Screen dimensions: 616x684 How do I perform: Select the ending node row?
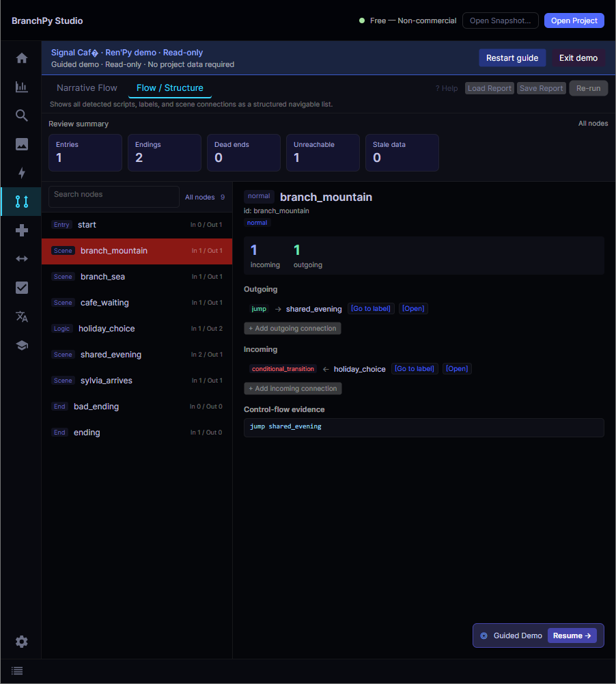tap(137, 433)
